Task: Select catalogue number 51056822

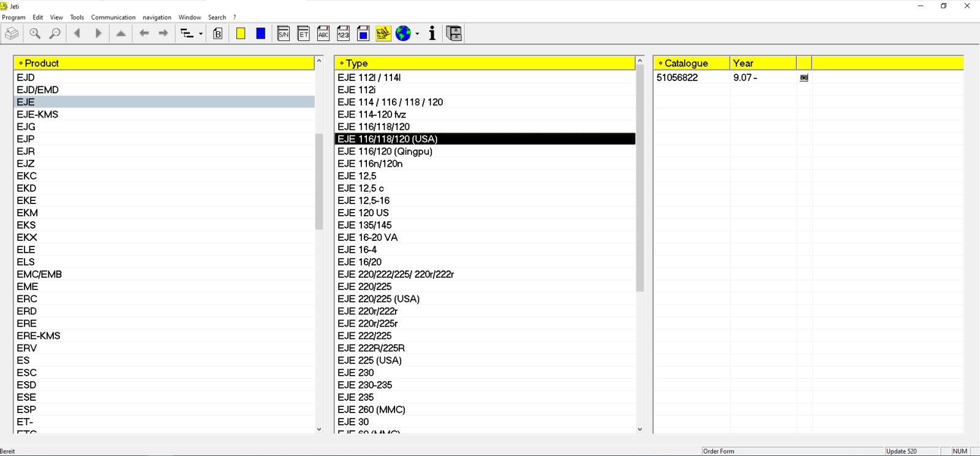Action: [677, 78]
